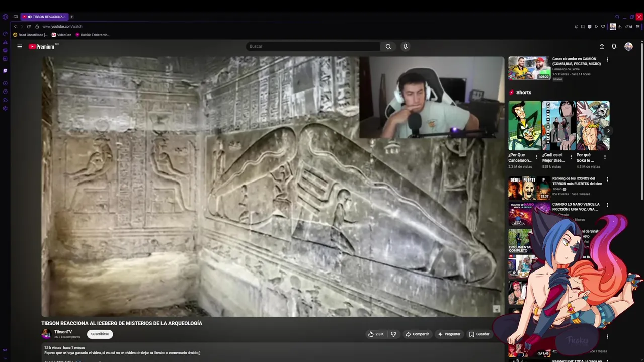Bookmark page with the heart icon
The height and width of the screenshot is (362, 644).
(x=603, y=26)
